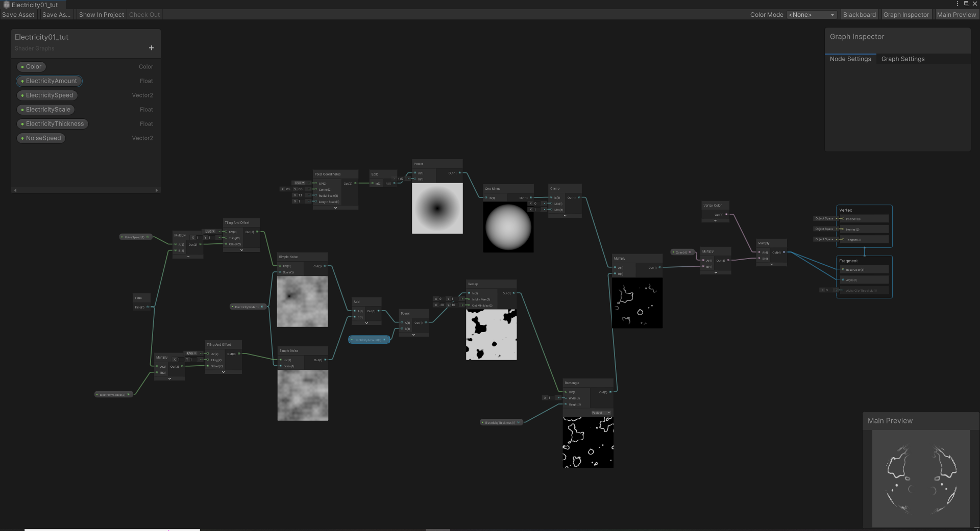The image size is (980, 531).
Task: Select the Color property in the Blackboard
Action: point(31,67)
